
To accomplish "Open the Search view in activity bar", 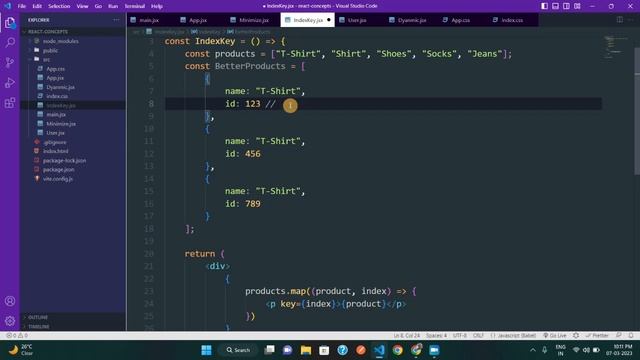I will click(10, 42).
